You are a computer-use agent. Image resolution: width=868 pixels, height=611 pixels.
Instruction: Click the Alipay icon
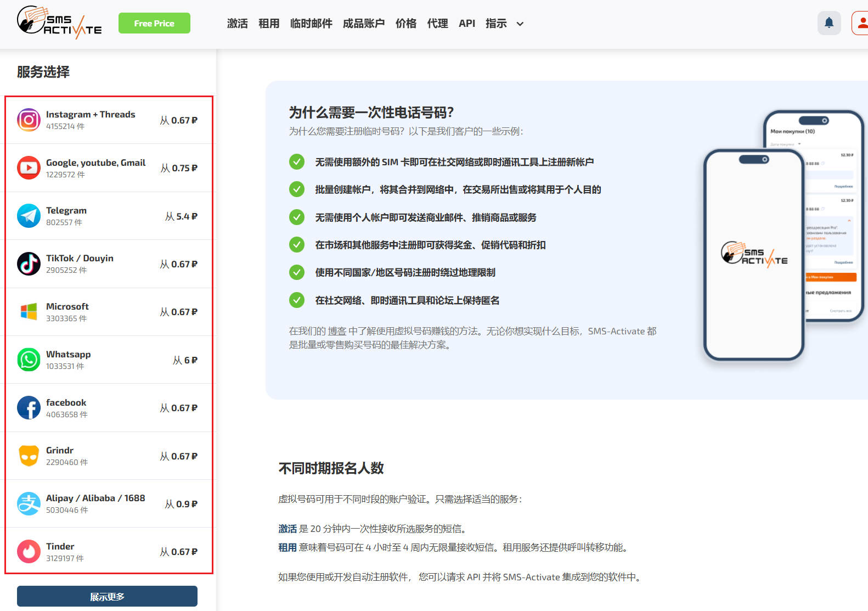point(29,503)
